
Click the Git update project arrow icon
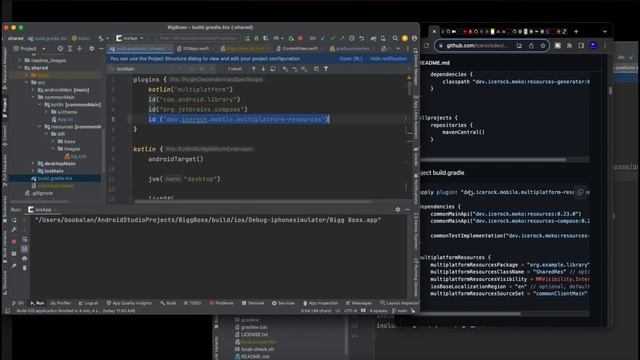coord(323,38)
